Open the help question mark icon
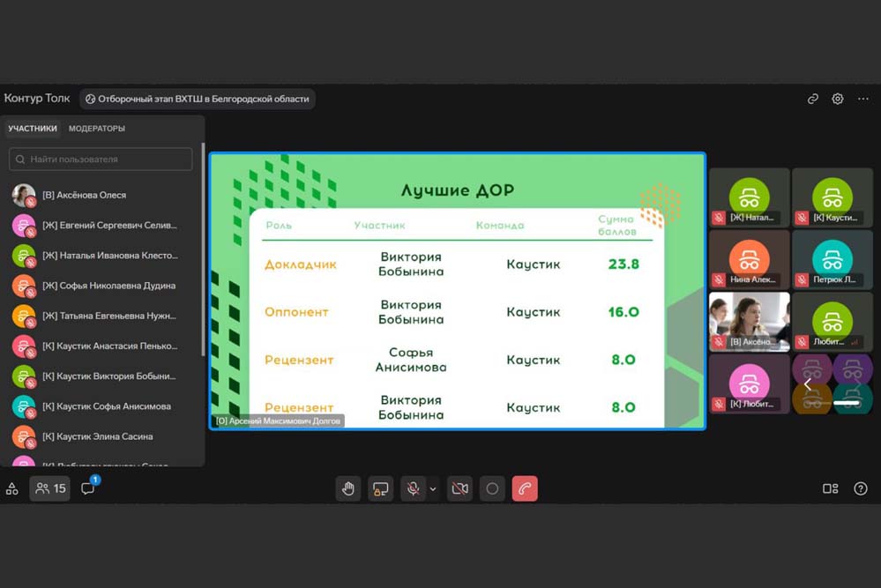Screen dimensions: 881x588 (x=861, y=488)
